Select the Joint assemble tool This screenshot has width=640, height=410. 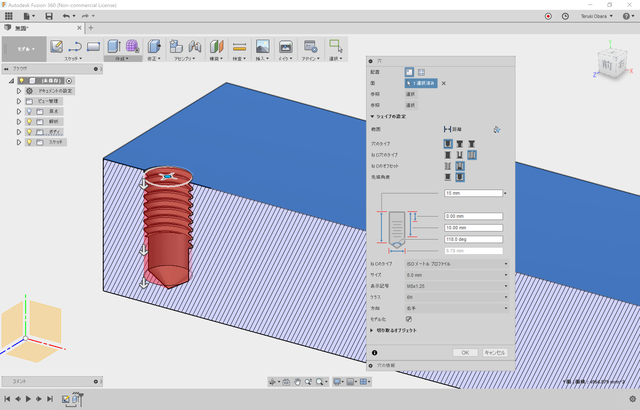[195, 46]
